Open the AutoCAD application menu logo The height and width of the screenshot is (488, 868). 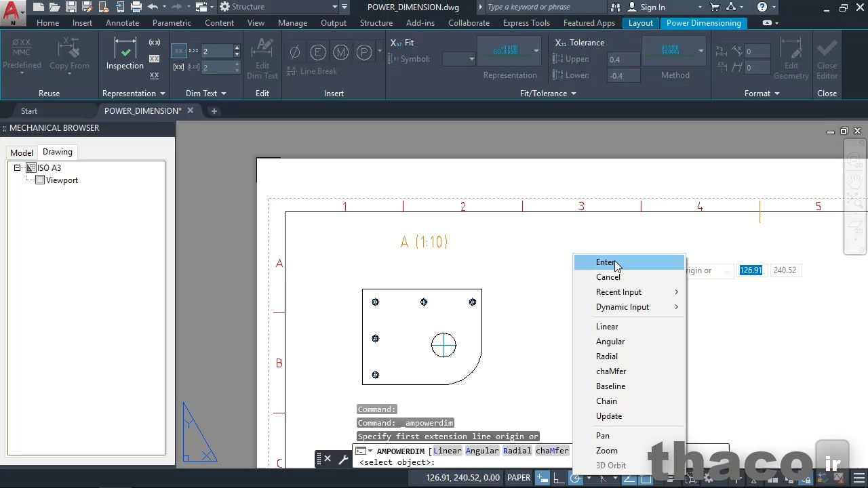point(12,10)
